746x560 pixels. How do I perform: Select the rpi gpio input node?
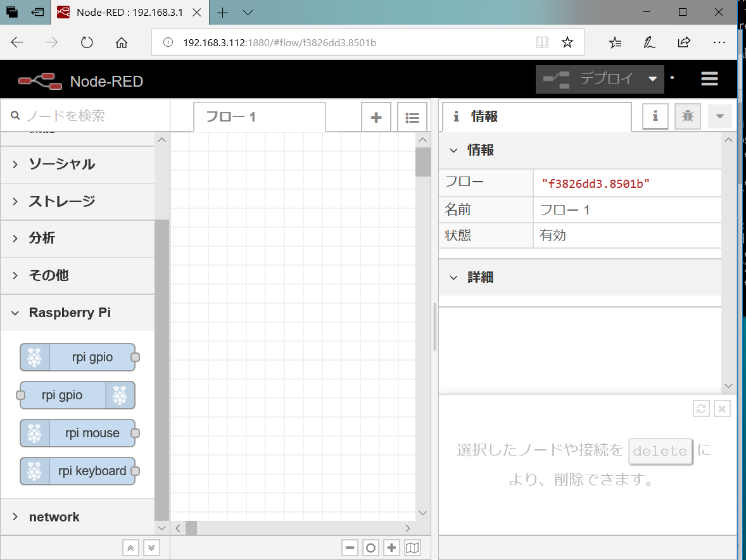pos(78,357)
